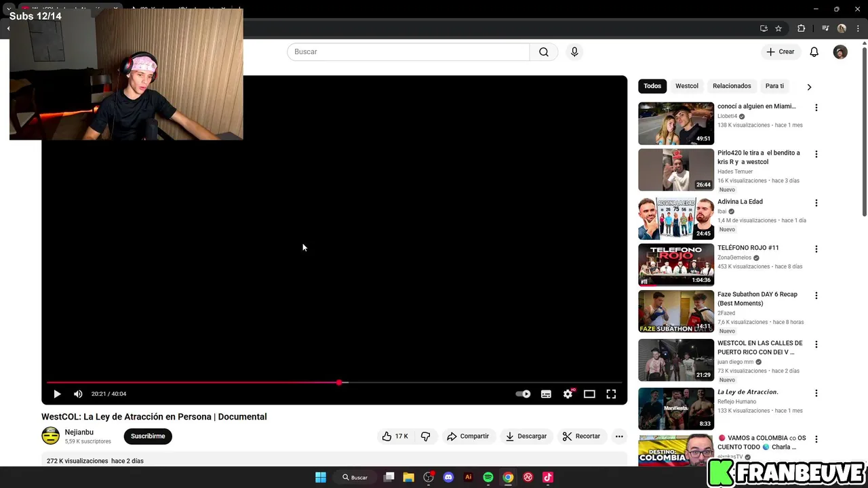Open TikTok from the taskbar
Viewport: 868px width, 488px height.
coord(548,477)
